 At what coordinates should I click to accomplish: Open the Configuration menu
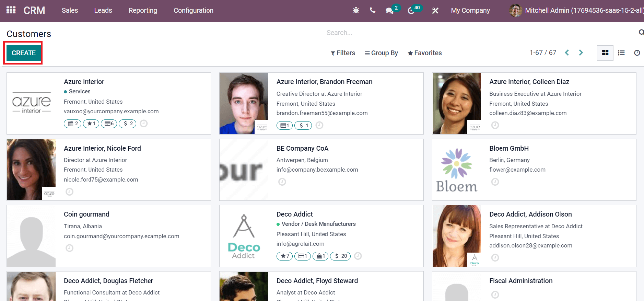click(194, 10)
